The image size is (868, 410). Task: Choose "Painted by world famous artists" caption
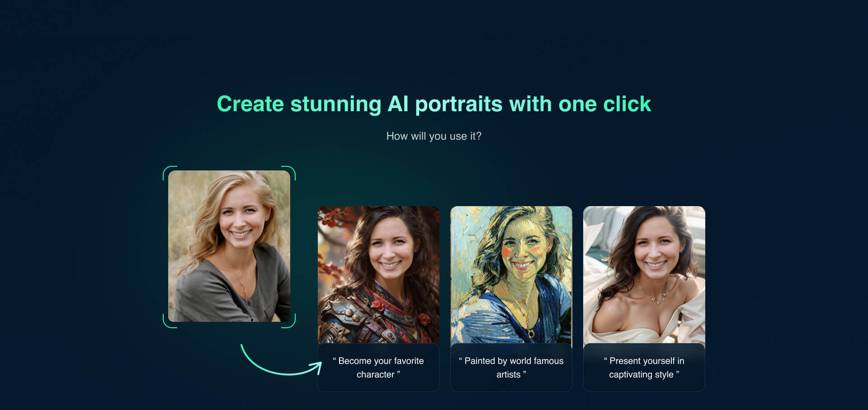click(511, 368)
